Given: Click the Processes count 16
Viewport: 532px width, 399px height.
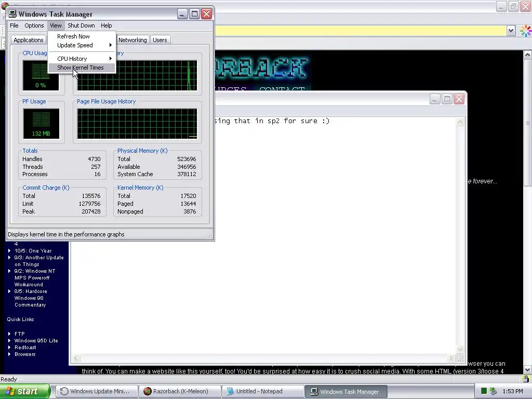Looking at the screenshot, I should pos(97,175).
